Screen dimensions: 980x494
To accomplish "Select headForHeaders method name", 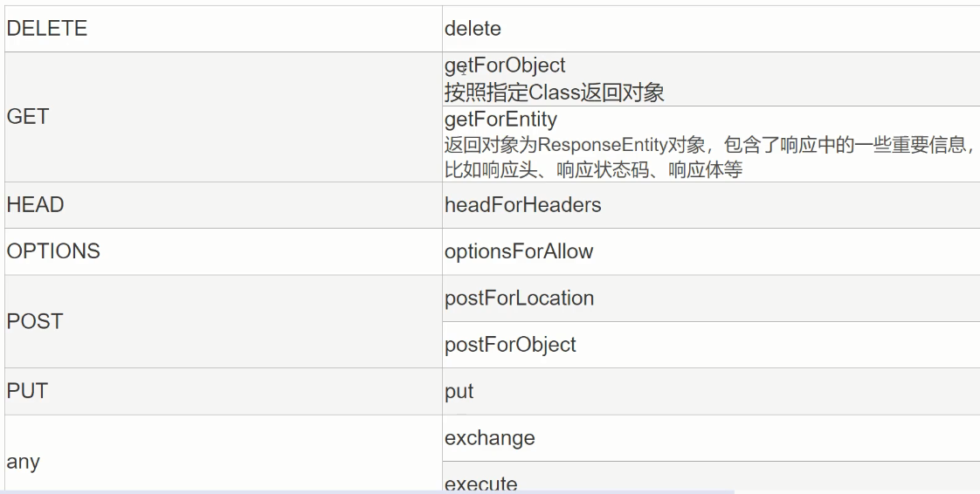I will click(522, 205).
